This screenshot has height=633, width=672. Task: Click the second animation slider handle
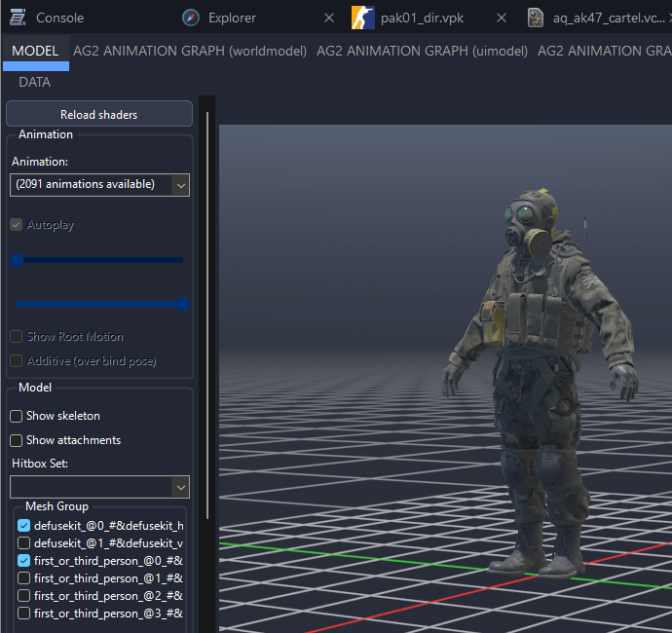point(183,304)
